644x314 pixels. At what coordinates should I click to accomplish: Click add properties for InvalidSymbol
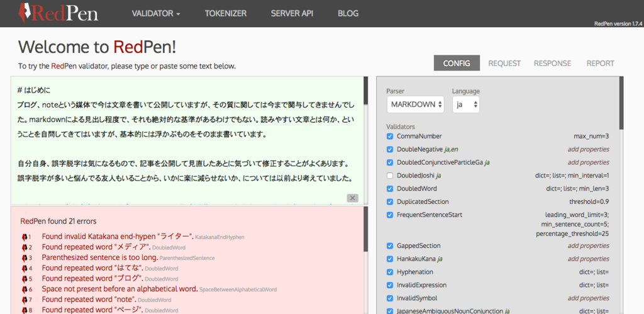coord(588,298)
